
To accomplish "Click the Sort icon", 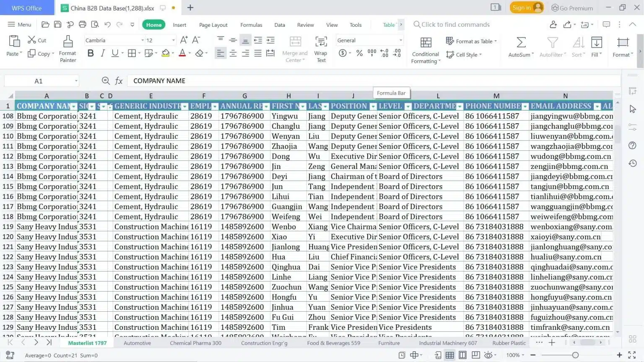I will [578, 42].
